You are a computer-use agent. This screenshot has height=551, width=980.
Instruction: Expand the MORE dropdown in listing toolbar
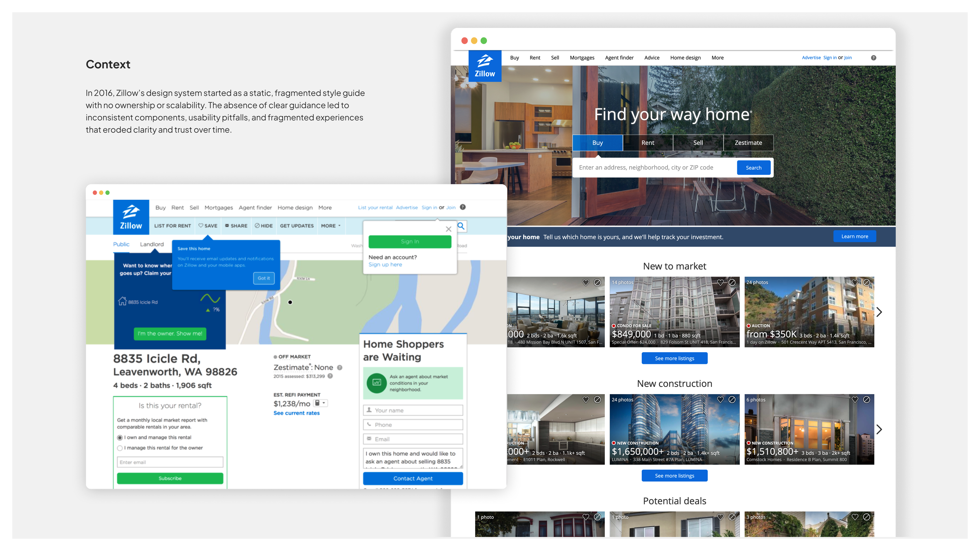tap(330, 226)
